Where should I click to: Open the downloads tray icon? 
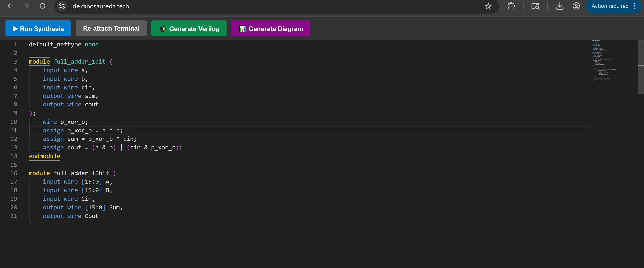pos(560,6)
